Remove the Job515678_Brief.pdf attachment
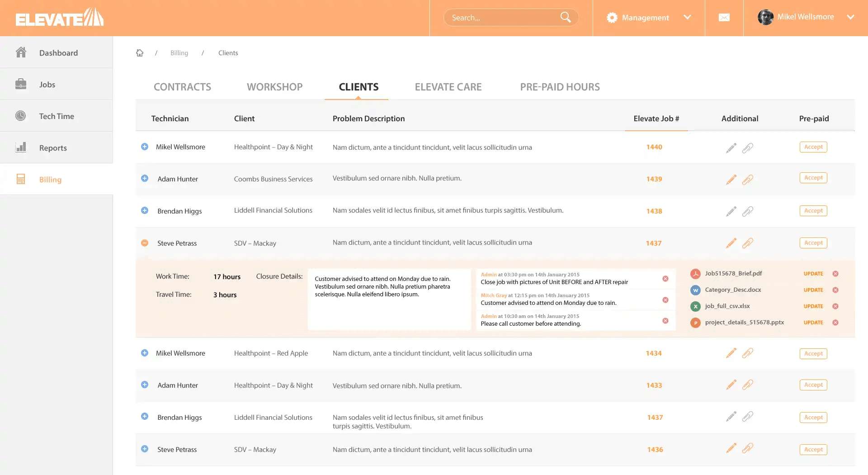This screenshot has width=868, height=475. [x=835, y=274]
